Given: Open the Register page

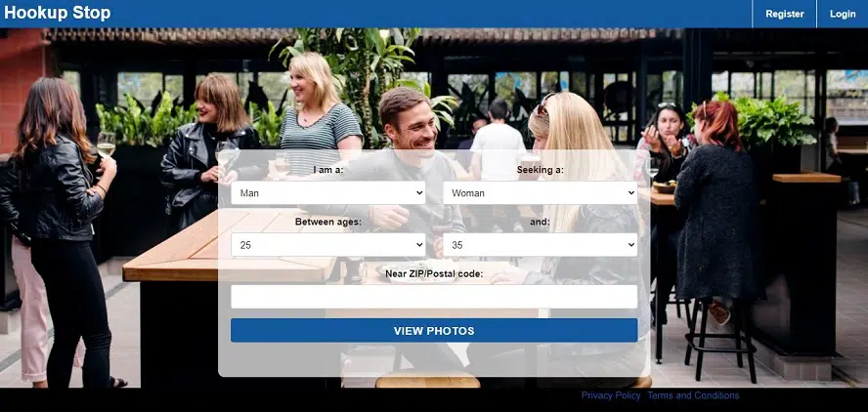Looking at the screenshot, I should (x=784, y=14).
